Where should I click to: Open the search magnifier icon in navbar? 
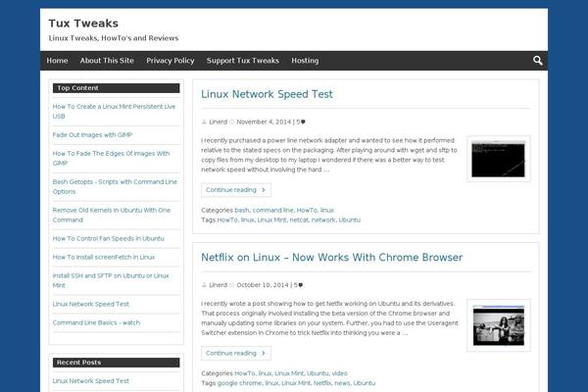point(538,61)
